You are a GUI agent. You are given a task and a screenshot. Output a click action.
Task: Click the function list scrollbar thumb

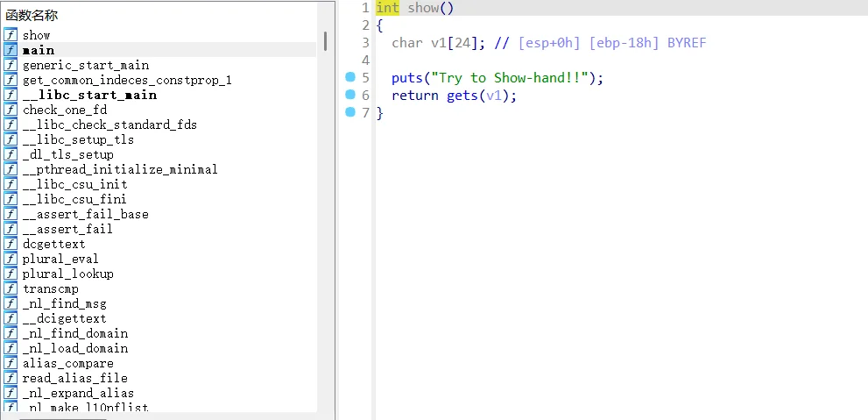click(x=325, y=41)
